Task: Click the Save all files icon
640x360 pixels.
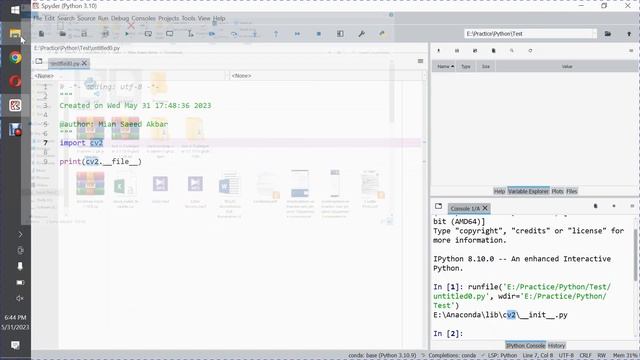Action: pyautogui.click(x=105, y=34)
